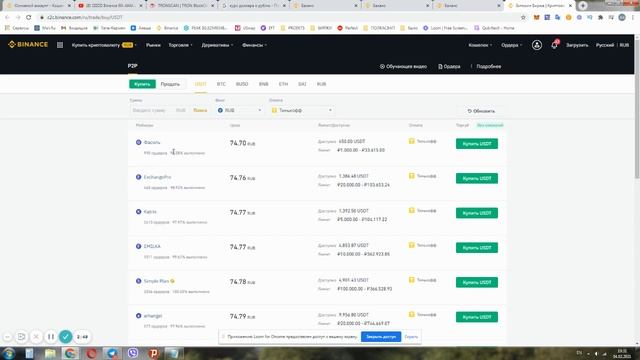640x360 pixels.
Task: Buy USDT from Katrin at 74.77
Action: [x=477, y=213]
